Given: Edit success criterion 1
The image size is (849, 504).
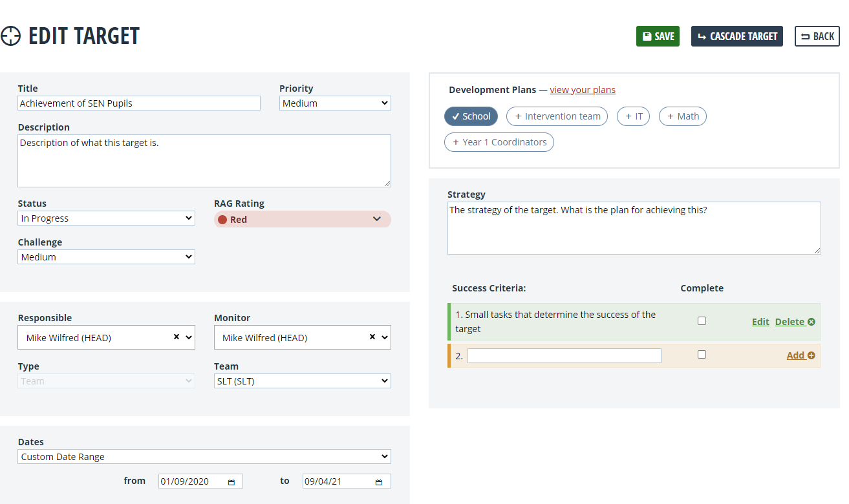Looking at the screenshot, I should tap(760, 321).
